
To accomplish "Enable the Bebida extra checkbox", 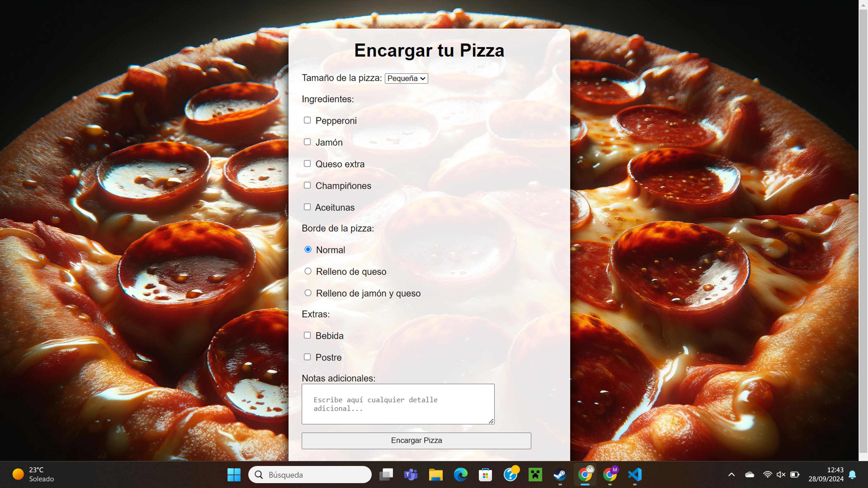I will [307, 335].
